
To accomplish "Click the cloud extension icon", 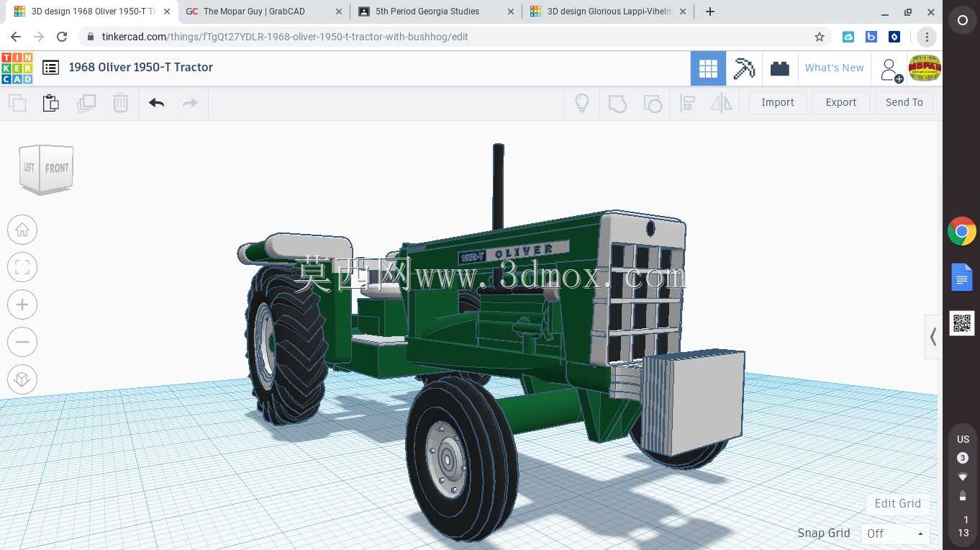I will (x=848, y=37).
